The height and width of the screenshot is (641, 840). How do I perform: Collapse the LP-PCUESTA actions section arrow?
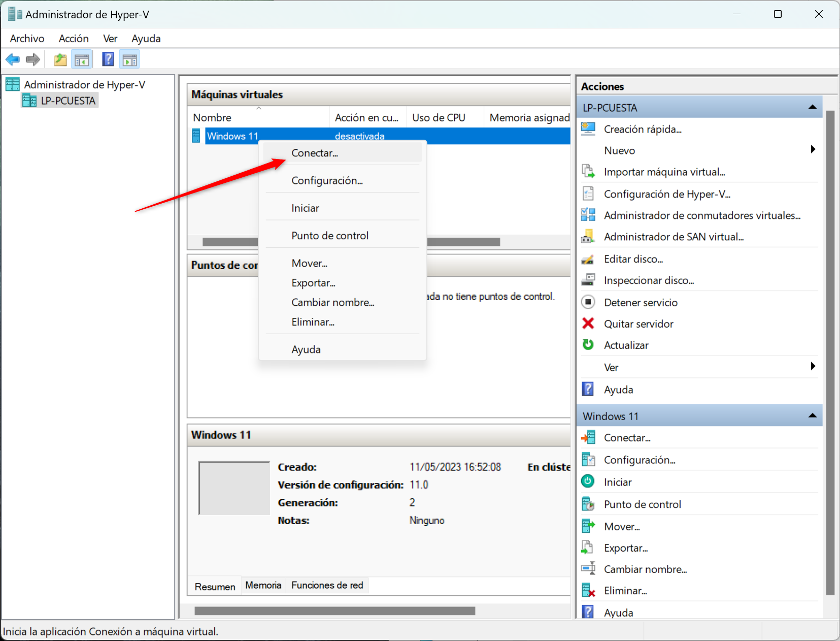[x=812, y=107]
